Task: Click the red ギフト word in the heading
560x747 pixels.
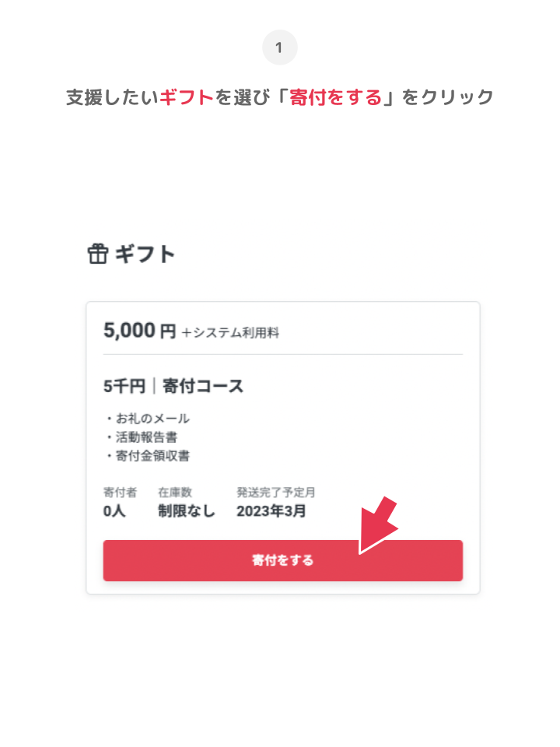Action: tap(187, 97)
